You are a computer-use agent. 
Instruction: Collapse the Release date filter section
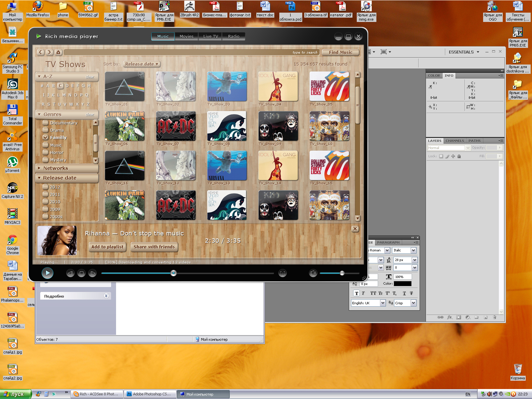point(39,178)
